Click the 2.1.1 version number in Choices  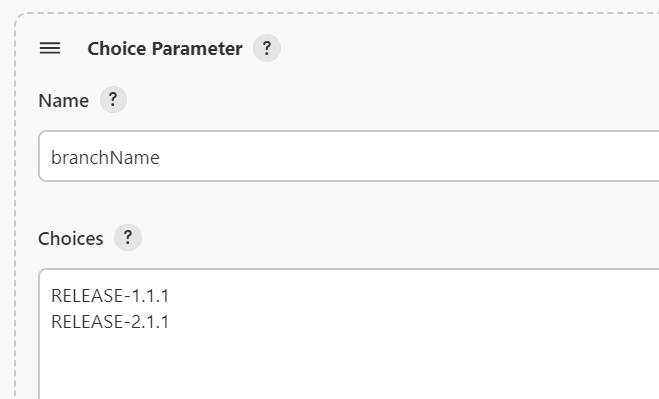(150, 322)
